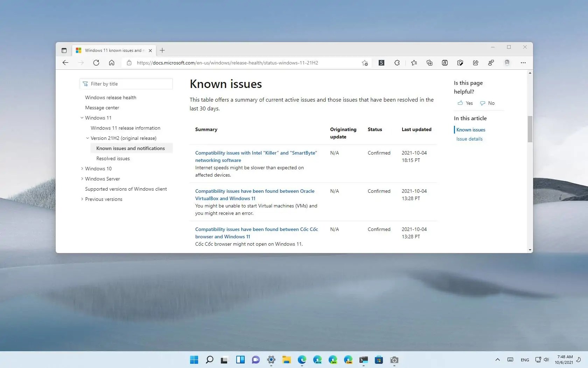588x368 pixels.
Task: Open the Collections panel in Edge
Action: click(x=429, y=63)
